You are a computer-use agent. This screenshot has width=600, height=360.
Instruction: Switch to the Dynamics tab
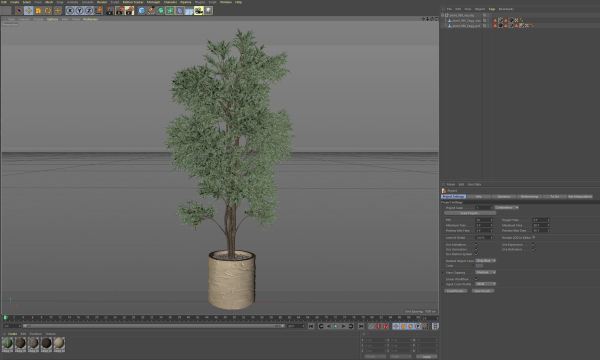504,196
